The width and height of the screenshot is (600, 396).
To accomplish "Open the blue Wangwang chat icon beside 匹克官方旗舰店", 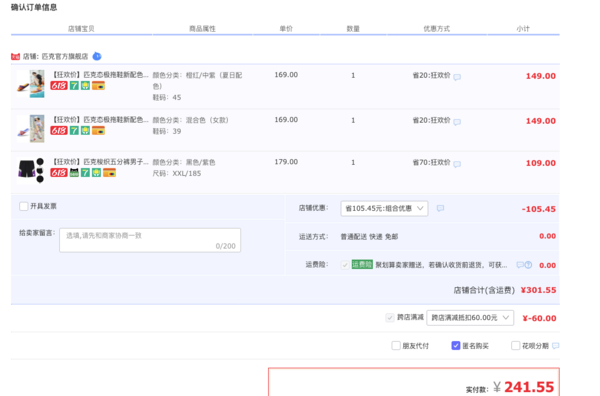I will click(x=97, y=56).
